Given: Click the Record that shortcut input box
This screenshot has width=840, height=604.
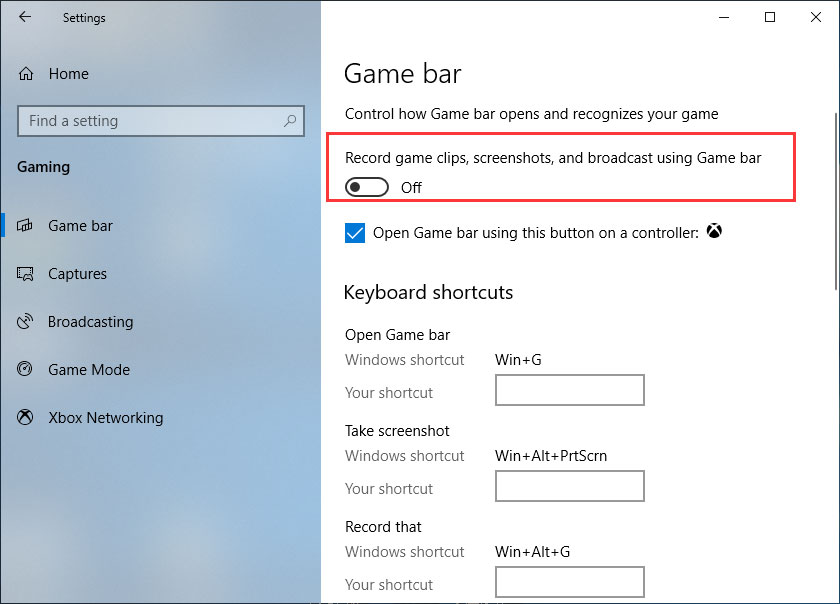Looking at the screenshot, I should (569, 582).
